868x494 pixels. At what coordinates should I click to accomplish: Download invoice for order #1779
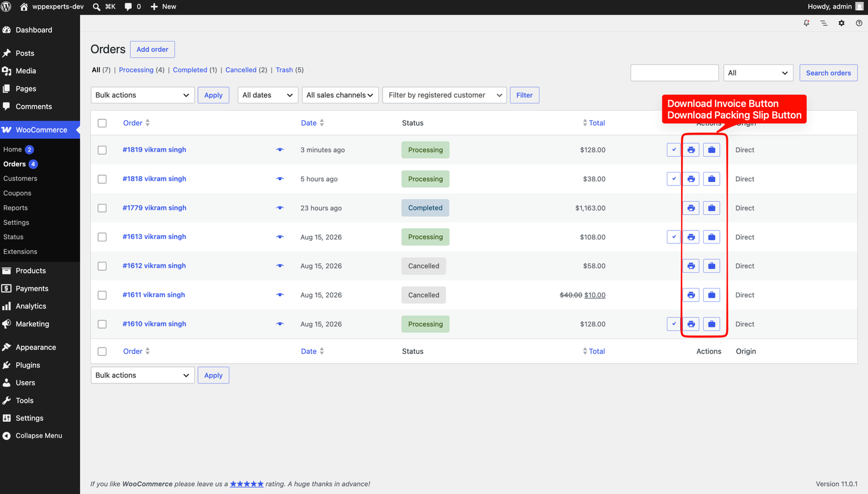691,208
